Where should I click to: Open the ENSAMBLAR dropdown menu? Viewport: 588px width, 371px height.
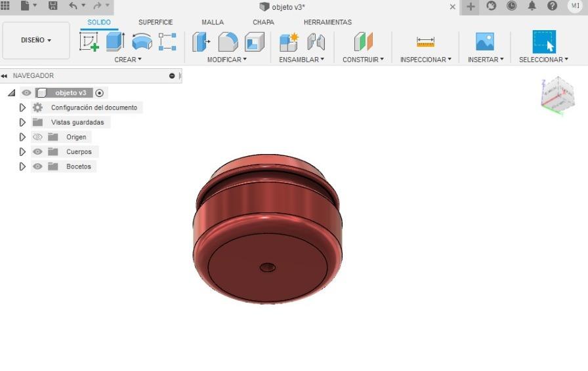[x=301, y=60]
